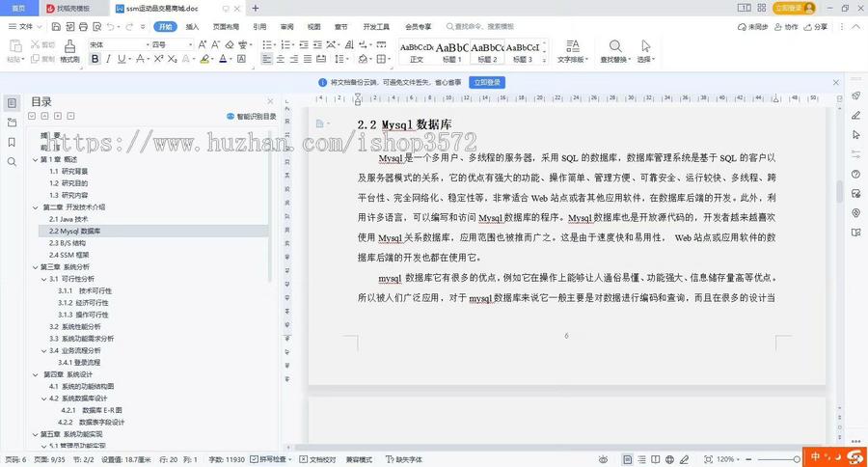The height and width of the screenshot is (467, 868).
Task: Toggle page view mode in status bar
Action: (x=627, y=459)
